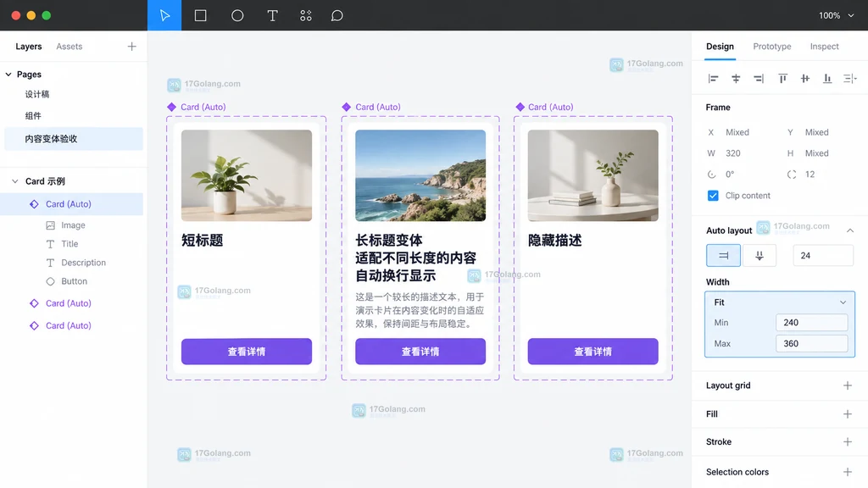The height and width of the screenshot is (488, 868).
Task: Align selection top
Action: 782,79
